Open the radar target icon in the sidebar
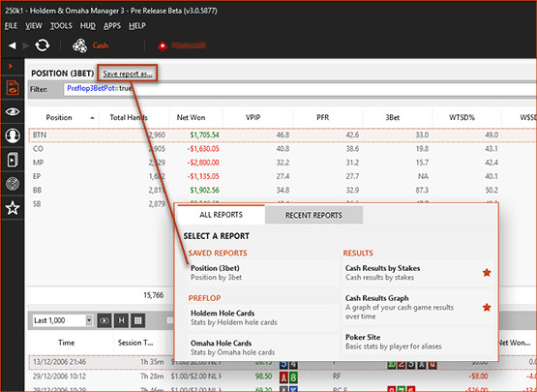The image size is (537, 392). (x=13, y=184)
